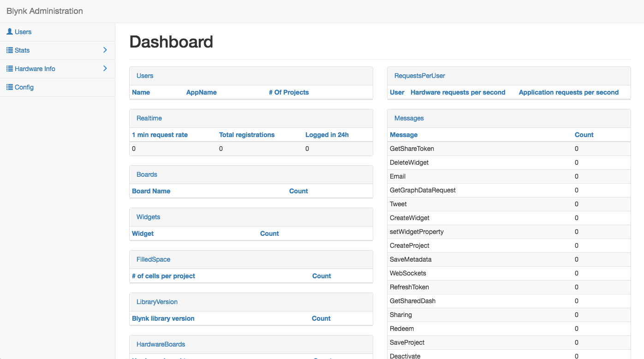Image resolution: width=644 pixels, height=359 pixels.
Task: Sort Messages table by Count header
Action: (x=584, y=135)
